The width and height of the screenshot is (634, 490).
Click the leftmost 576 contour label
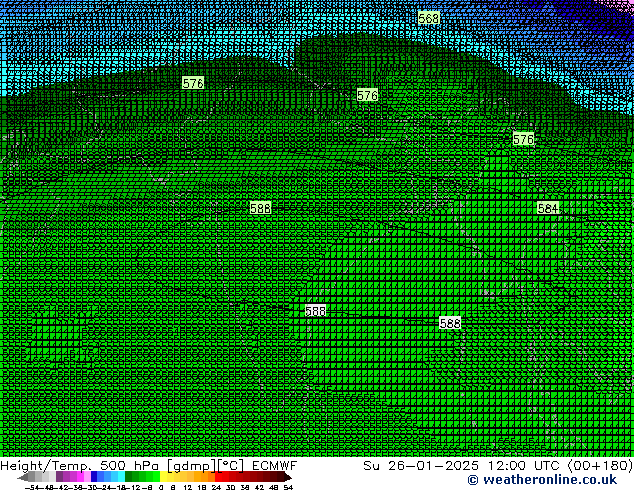pos(193,83)
